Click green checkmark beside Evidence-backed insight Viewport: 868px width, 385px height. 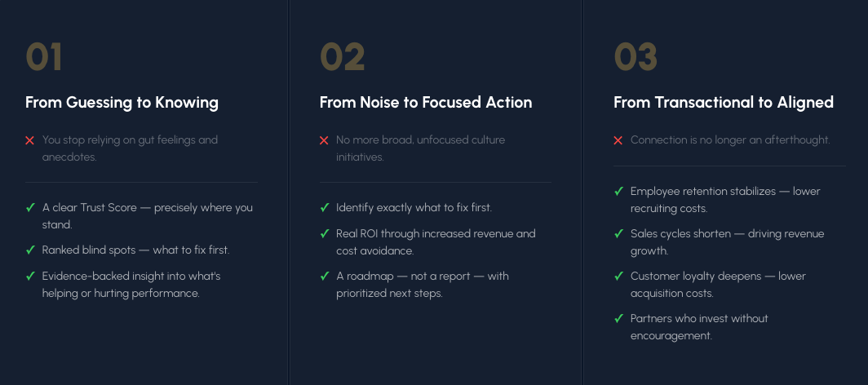coord(30,276)
